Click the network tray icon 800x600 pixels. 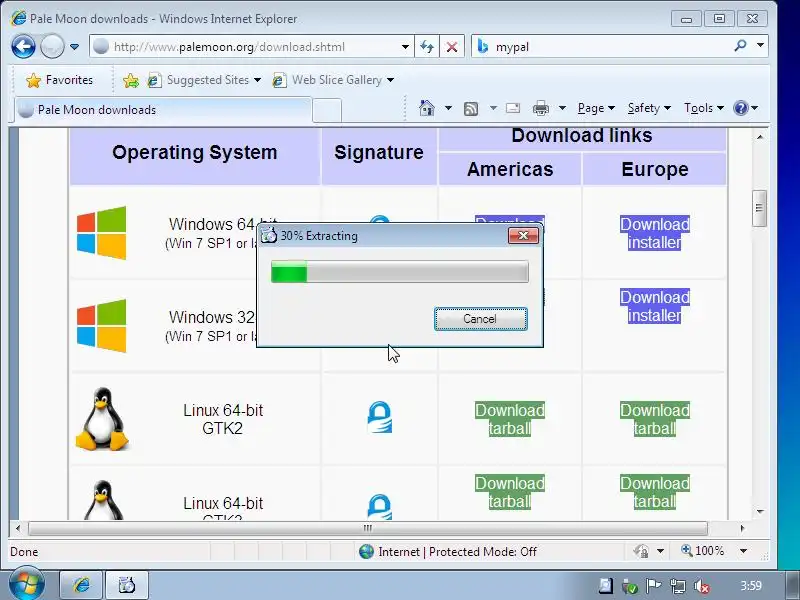tap(678, 586)
